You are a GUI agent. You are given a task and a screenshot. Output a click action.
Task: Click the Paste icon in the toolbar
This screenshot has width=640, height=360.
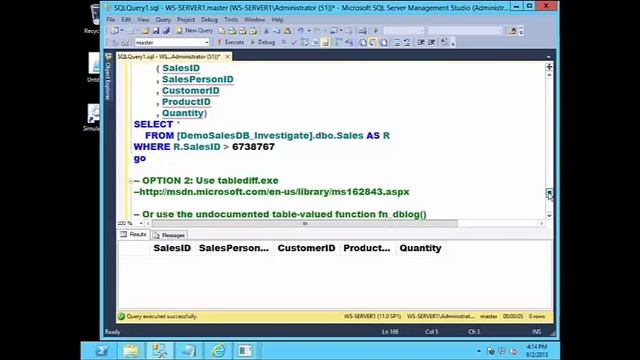[287, 31]
